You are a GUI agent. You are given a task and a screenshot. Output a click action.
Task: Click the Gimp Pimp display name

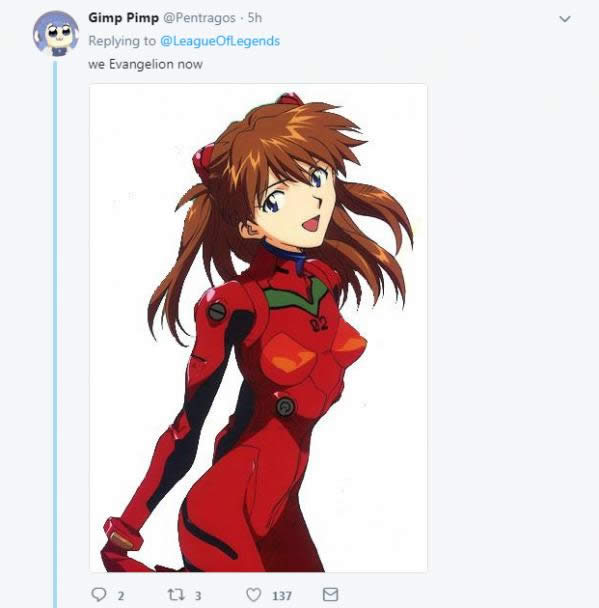(123, 18)
